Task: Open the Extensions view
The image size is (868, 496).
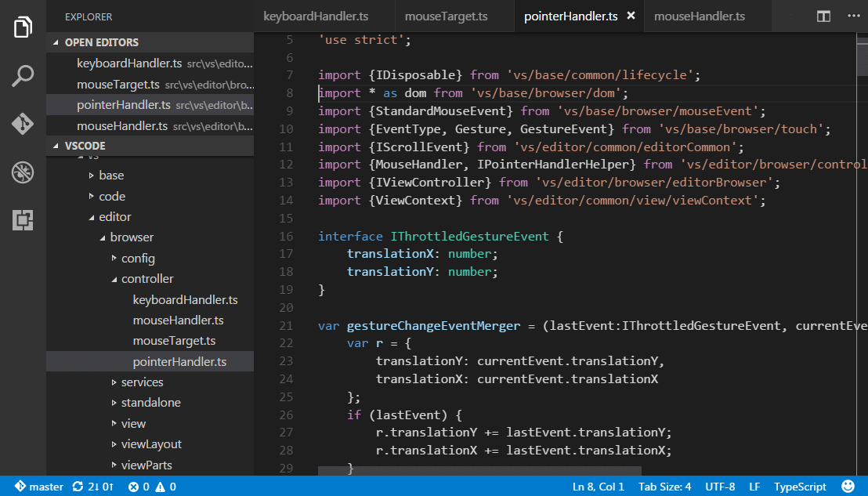Action: (x=22, y=220)
